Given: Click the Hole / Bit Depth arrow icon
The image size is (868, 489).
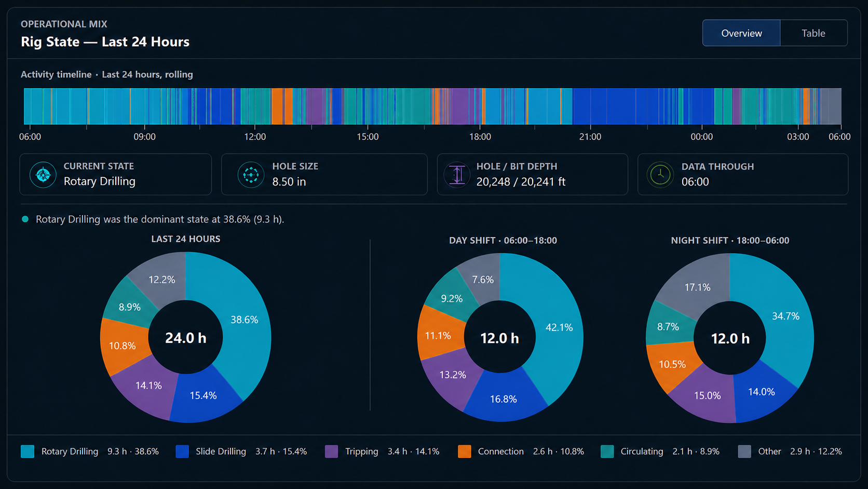Looking at the screenshot, I should click(457, 175).
